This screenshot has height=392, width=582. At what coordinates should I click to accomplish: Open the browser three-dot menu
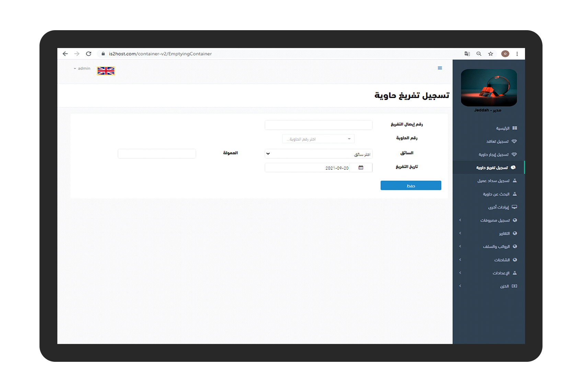point(517,54)
